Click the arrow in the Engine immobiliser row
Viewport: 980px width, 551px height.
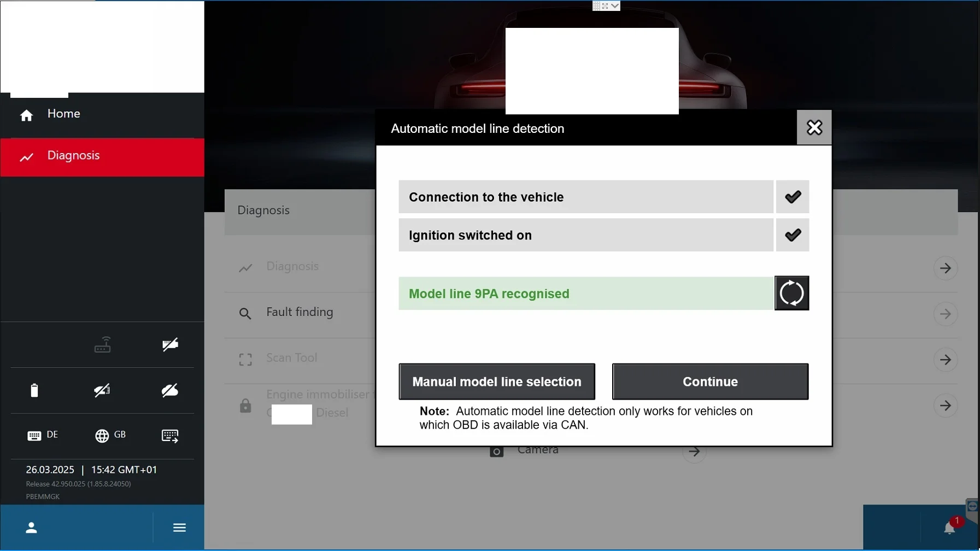(x=946, y=406)
